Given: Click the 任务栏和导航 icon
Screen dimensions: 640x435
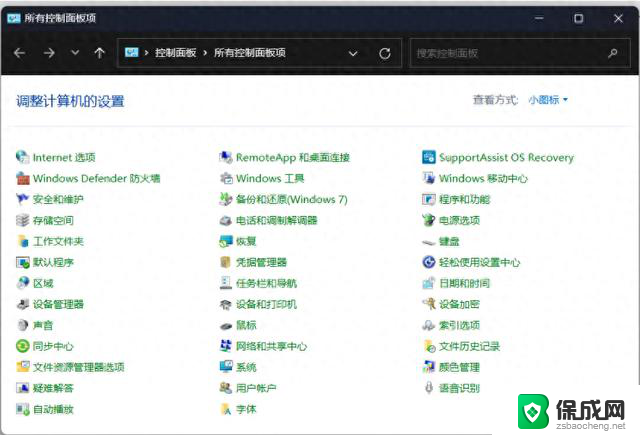Looking at the screenshot, I should click(226, 283).
